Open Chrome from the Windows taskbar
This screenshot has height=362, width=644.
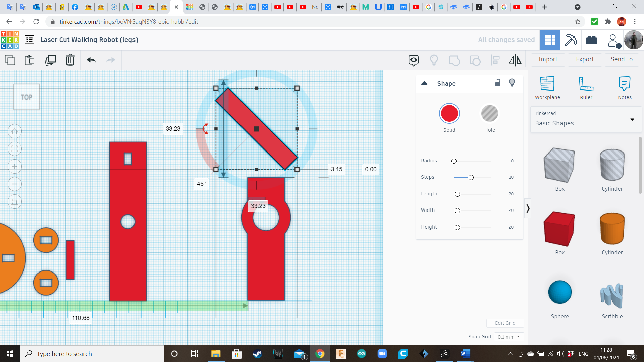[x=320, y=354]
